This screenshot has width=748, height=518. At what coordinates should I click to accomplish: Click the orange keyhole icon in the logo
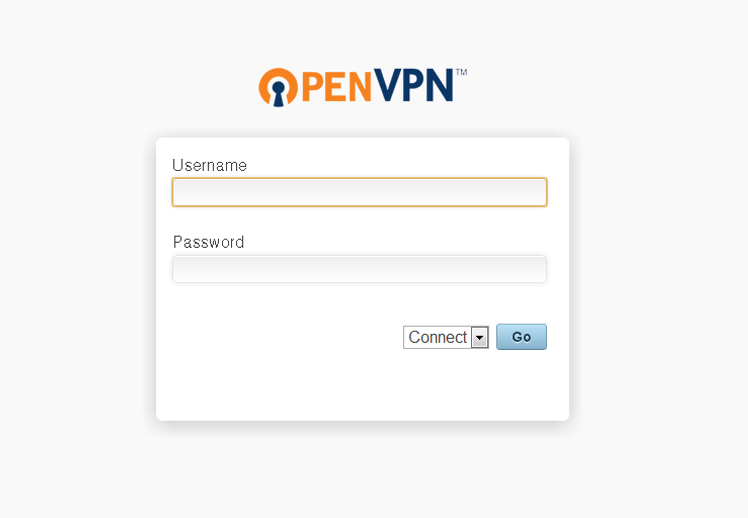pos(278,87)
